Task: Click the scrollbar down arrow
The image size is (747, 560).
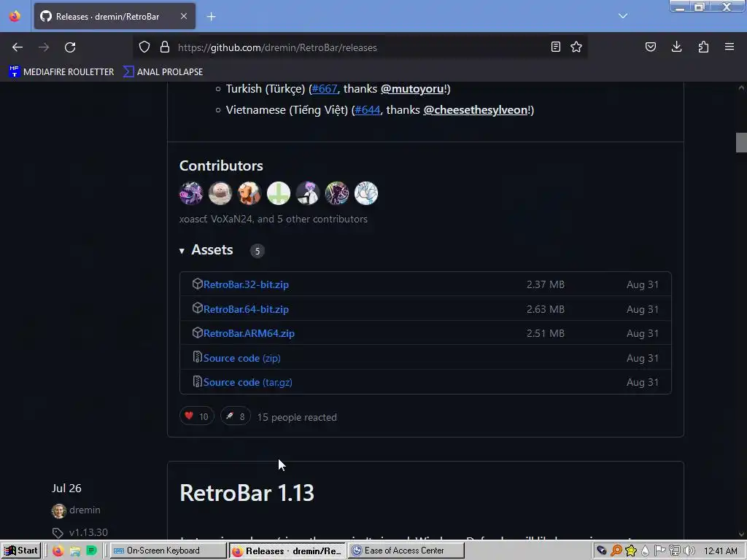Action: tap(741, 534)
